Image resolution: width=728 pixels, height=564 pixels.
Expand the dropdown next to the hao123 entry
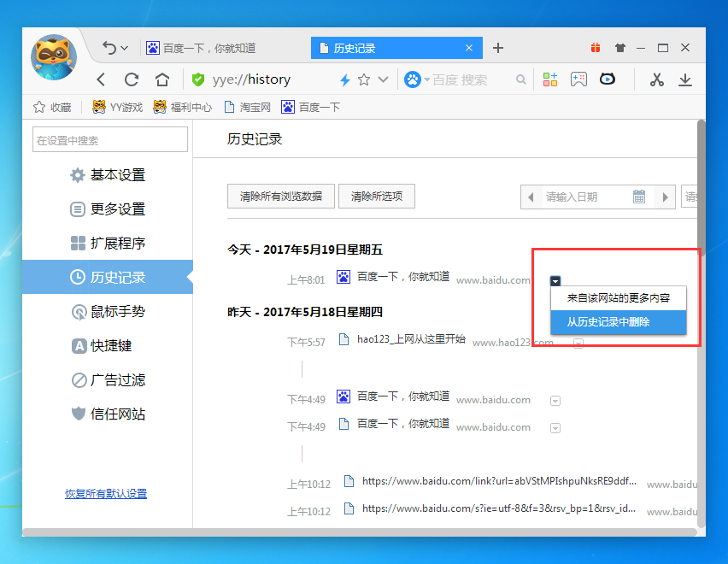click(578, 342)
